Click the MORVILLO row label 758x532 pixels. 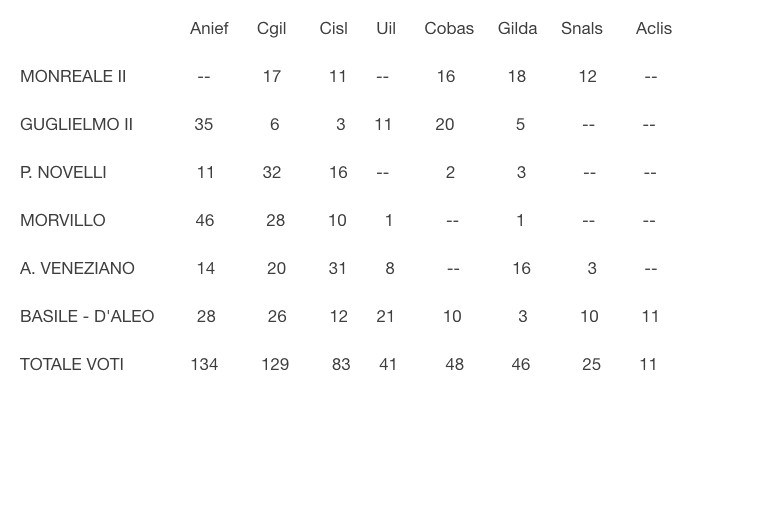click(x=63, y=220)
